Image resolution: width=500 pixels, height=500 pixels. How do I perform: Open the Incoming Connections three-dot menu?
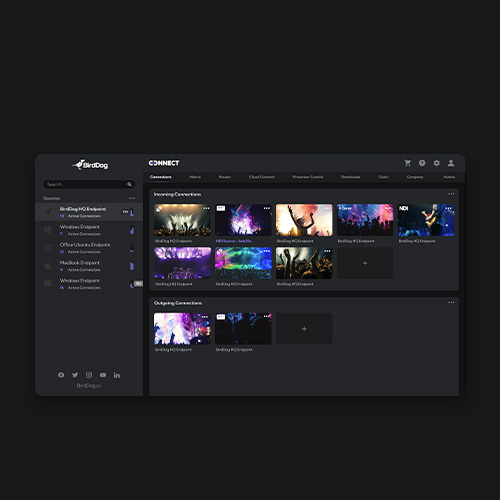pos(451,194)
